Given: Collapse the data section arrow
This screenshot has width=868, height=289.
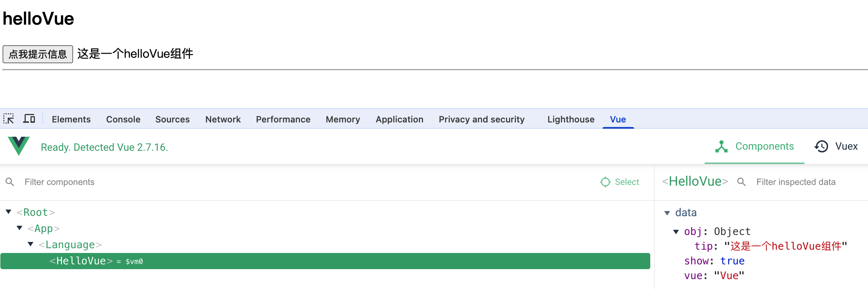Looking at the screenshot, I should click(667, 213).
